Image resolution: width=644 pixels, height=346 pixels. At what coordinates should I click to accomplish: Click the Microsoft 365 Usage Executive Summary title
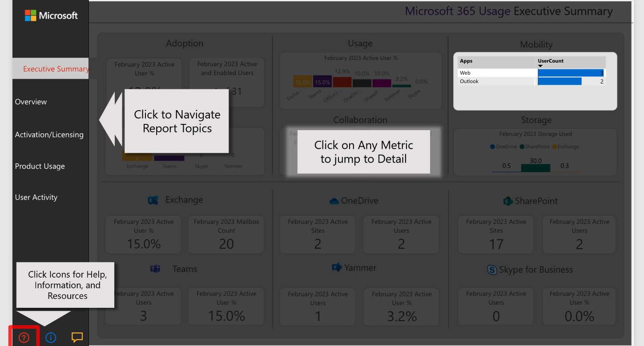(509, 12)
